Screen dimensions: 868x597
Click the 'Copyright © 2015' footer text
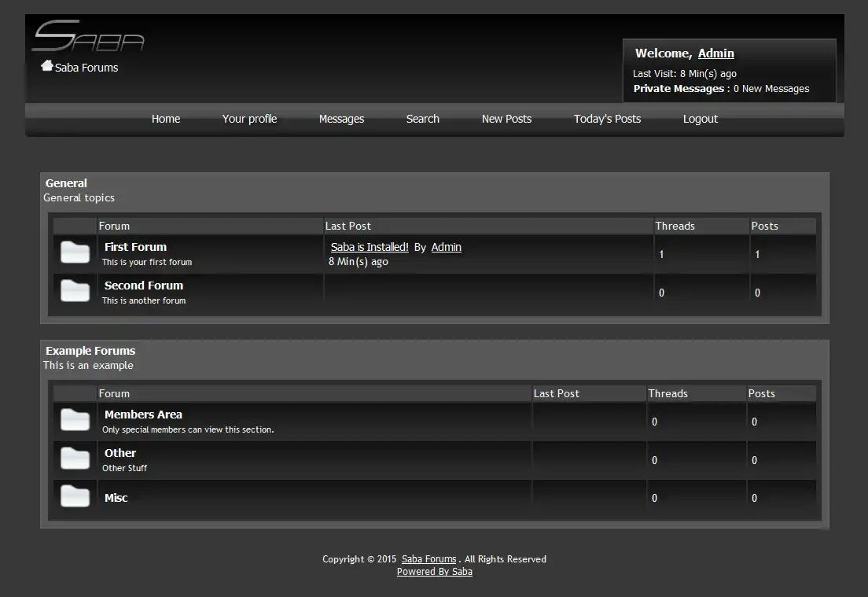359,558
